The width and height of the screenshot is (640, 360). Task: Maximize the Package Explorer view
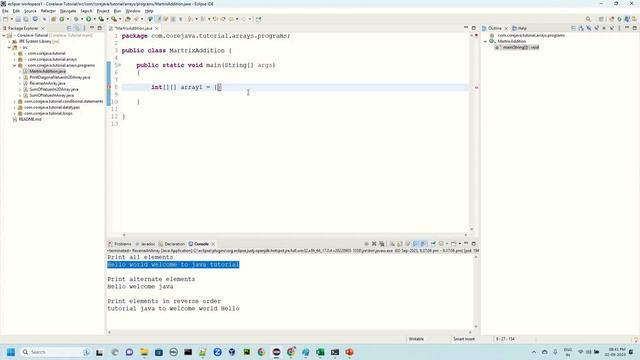tap(100, 28)
